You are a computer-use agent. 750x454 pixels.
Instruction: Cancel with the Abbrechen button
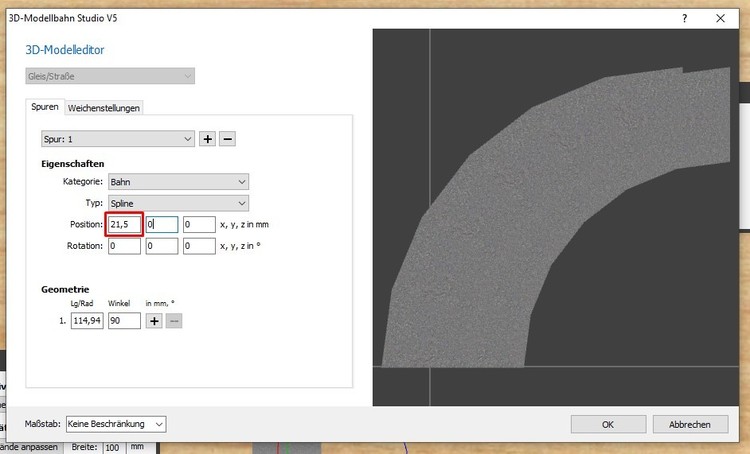point(690,424)
